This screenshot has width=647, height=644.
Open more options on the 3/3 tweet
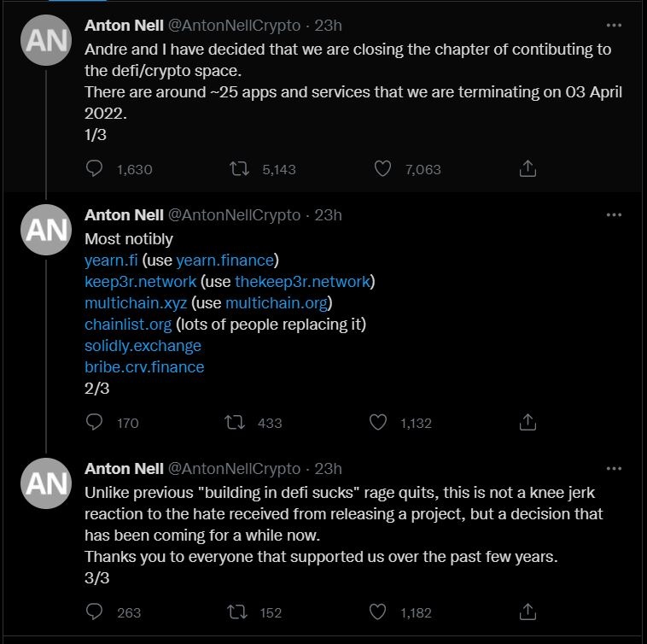(x=614, y=468)
